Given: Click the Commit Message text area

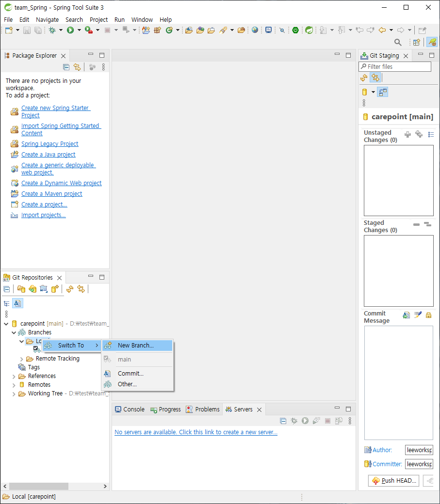Looking at the screenshot, I should [398, 383].
